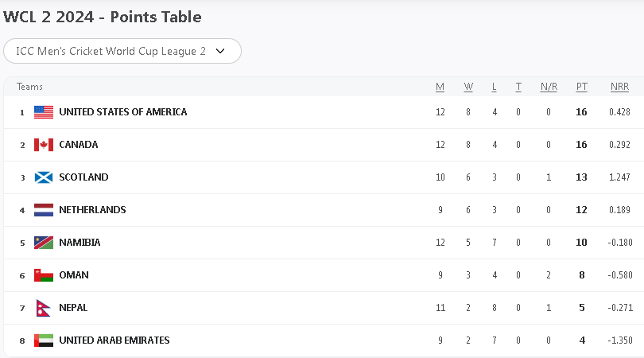Click the Netherlands flag icon

pos(44,210)
